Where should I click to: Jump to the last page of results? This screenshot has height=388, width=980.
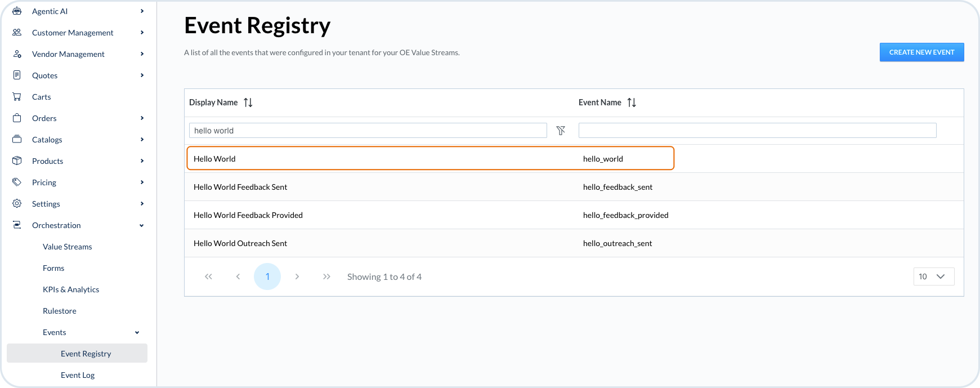(326, 276)
